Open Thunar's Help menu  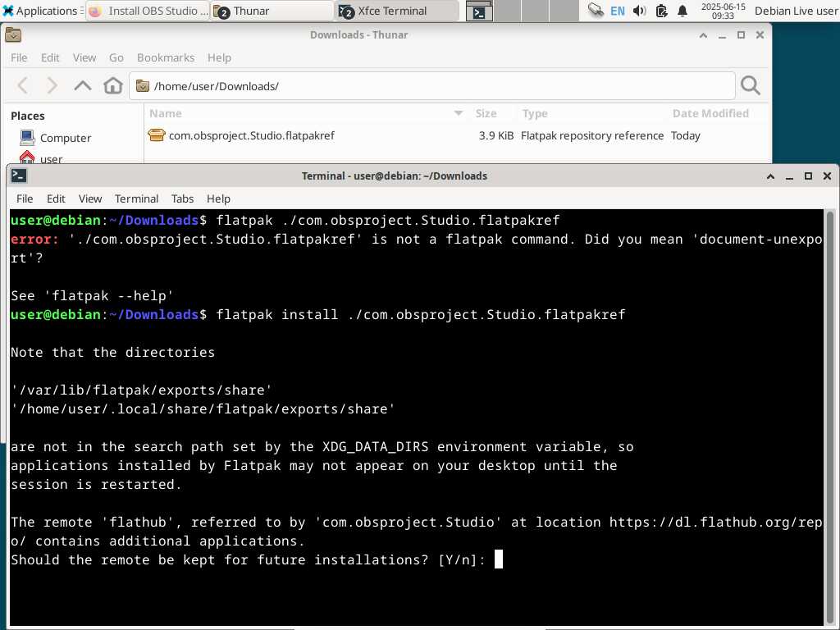pyautogui.click(x=219, y=57)
